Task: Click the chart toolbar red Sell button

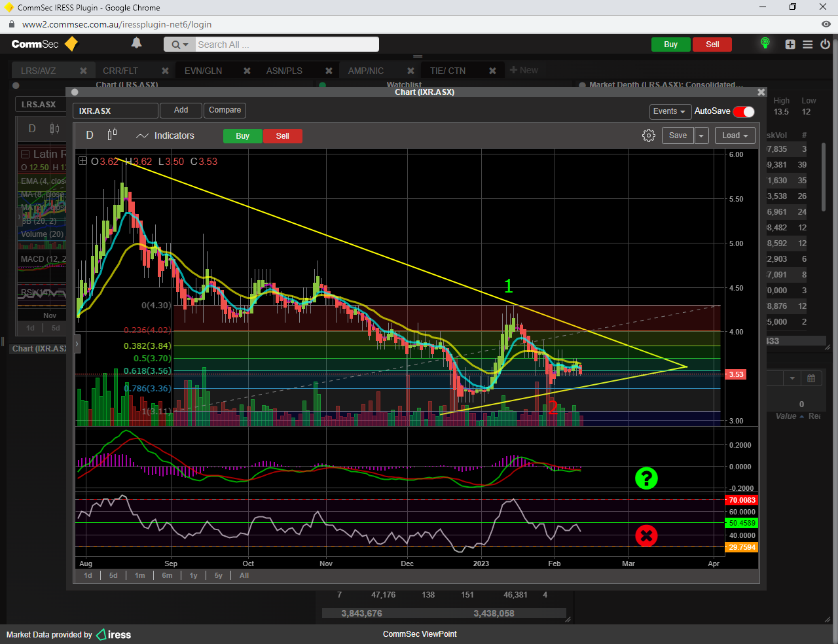Action: point(283,136)
